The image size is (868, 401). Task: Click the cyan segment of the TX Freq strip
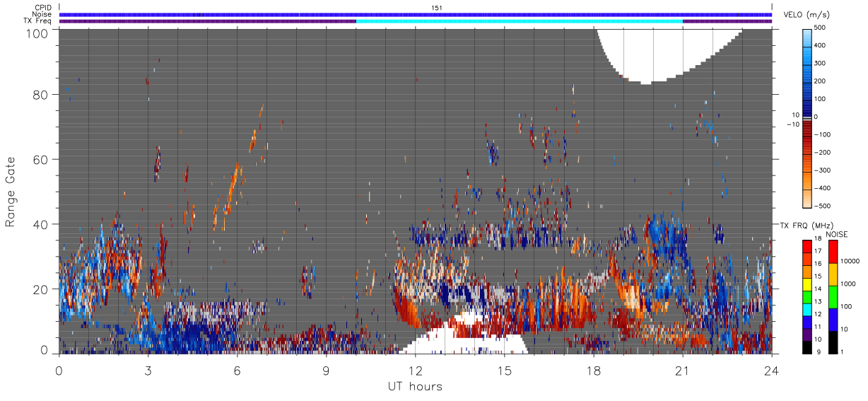[x=520, y=21]
